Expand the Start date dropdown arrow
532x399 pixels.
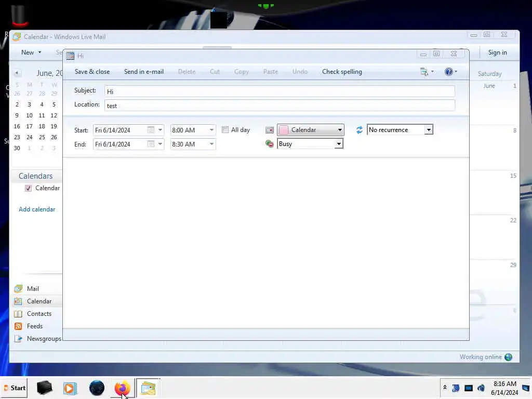point(160,130)
